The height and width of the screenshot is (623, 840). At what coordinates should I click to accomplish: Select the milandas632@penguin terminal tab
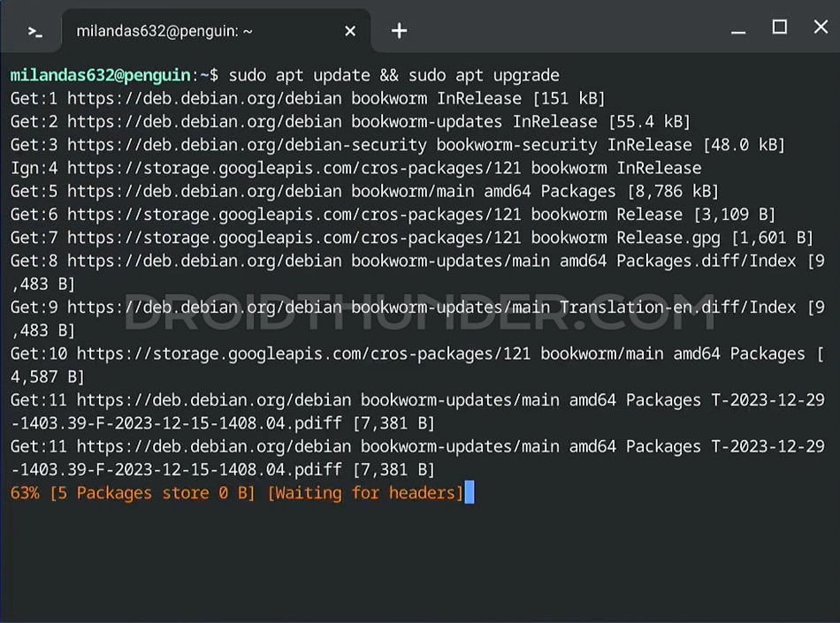pyautogui.click(x=217, y=31)
